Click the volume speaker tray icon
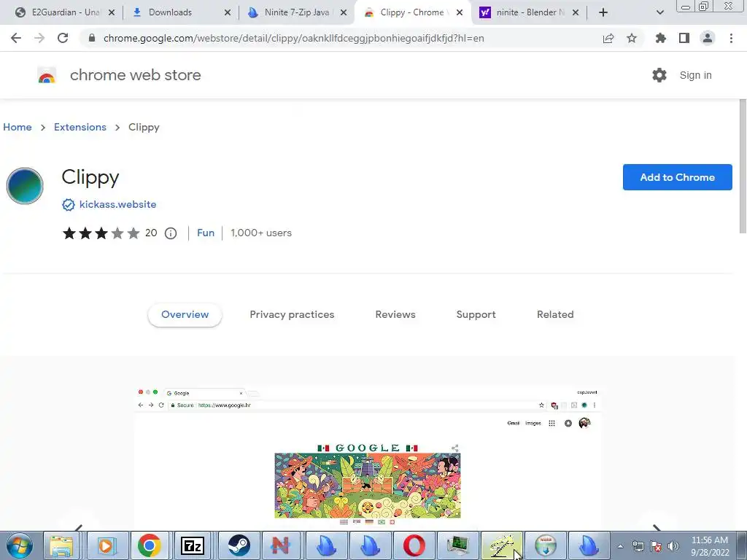This screenshot has height=560, width=747. [x=673, y=546]
